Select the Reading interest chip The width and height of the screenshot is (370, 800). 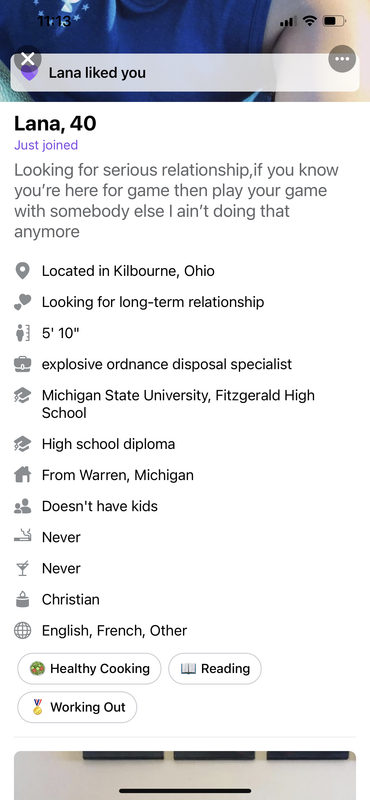tap(215, 668)
